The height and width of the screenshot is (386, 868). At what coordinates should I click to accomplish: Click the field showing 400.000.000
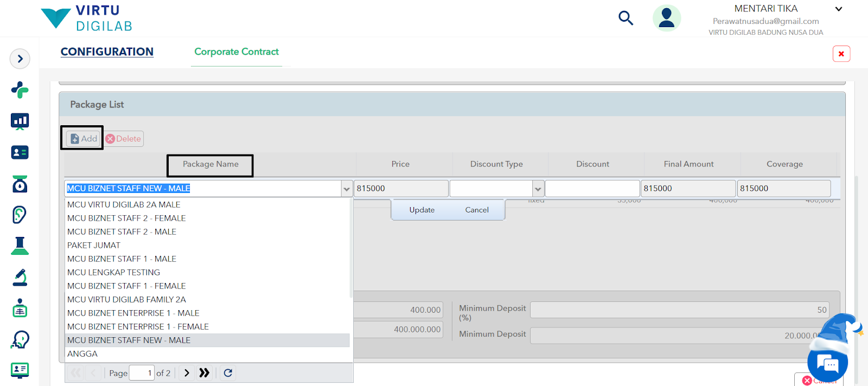[x=398, y=329]
